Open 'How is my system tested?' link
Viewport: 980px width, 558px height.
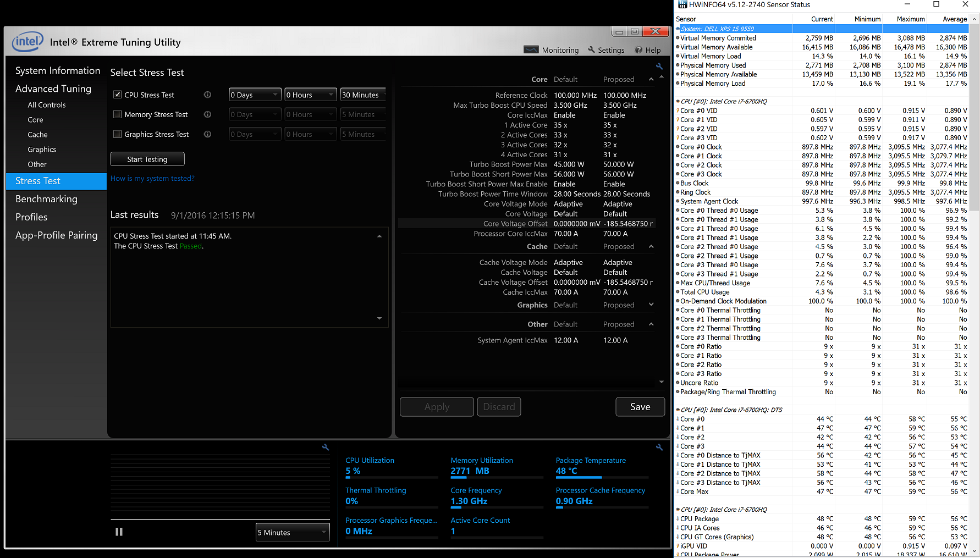click(152, 179)
